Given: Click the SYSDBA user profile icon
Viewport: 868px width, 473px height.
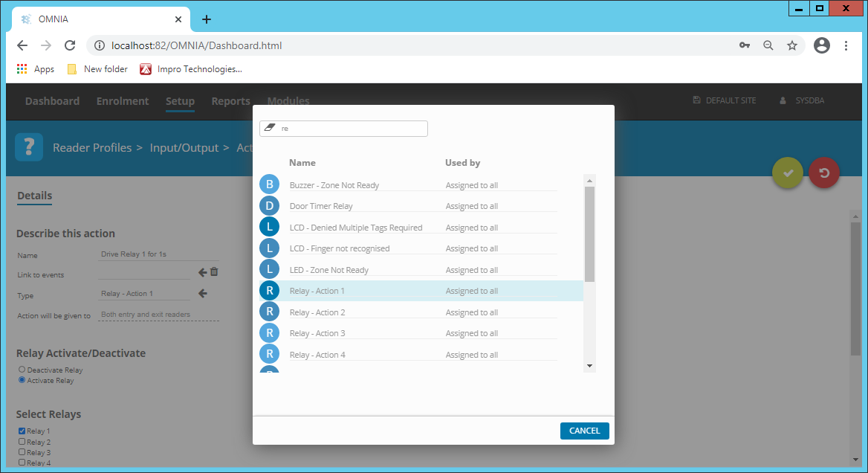Looking at the screenshot, I should (784, 100).
